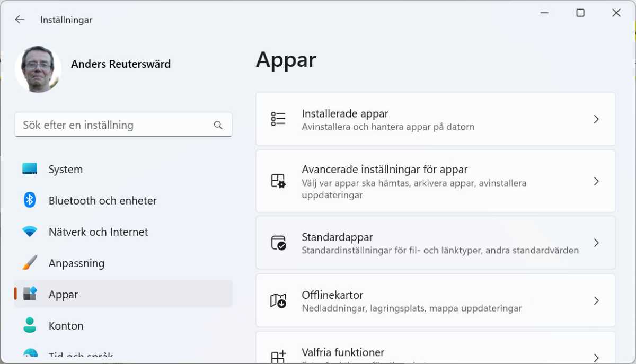This screenshot has width=636, height=364.
Task: Expand Installerade appar chevron
Action: [x=596, y=119]
